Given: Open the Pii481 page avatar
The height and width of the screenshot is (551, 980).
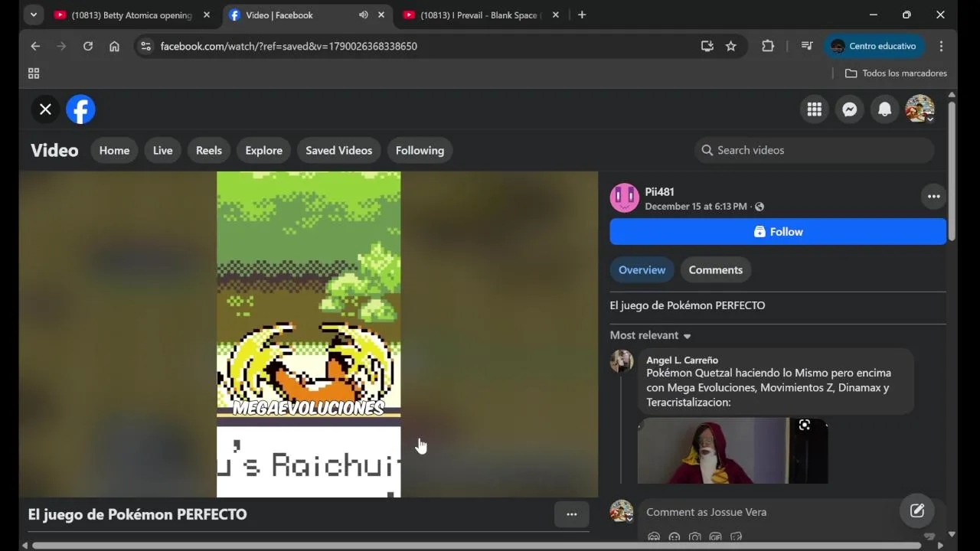Looking at the screenshot, I should [624, 198].
